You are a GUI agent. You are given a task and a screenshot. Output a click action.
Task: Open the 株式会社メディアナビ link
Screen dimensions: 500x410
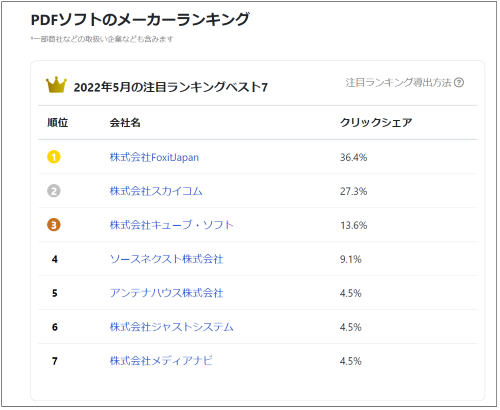[x=161, y=361]
